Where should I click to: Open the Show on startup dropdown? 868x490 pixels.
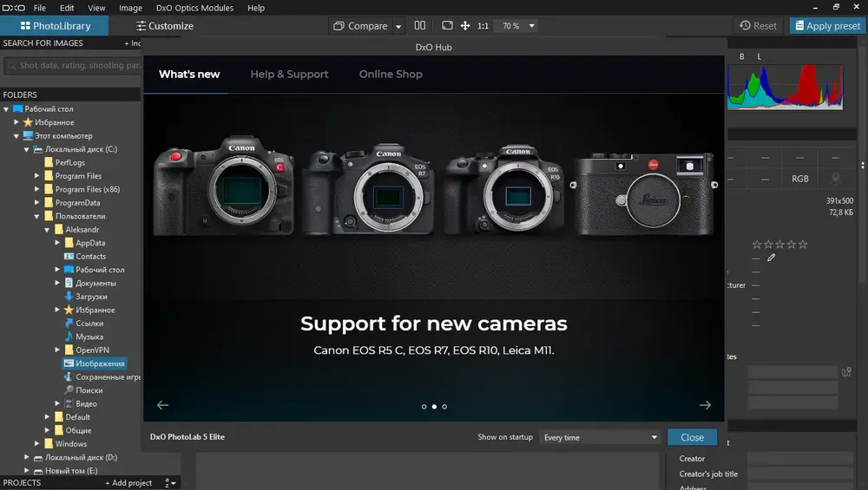click(x=601, y=437)
